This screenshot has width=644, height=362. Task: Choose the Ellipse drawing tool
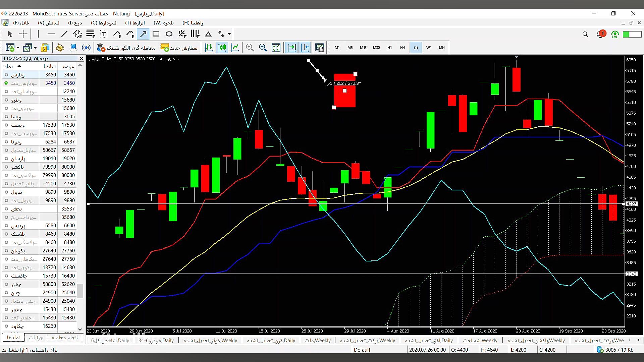pos(169,34)
